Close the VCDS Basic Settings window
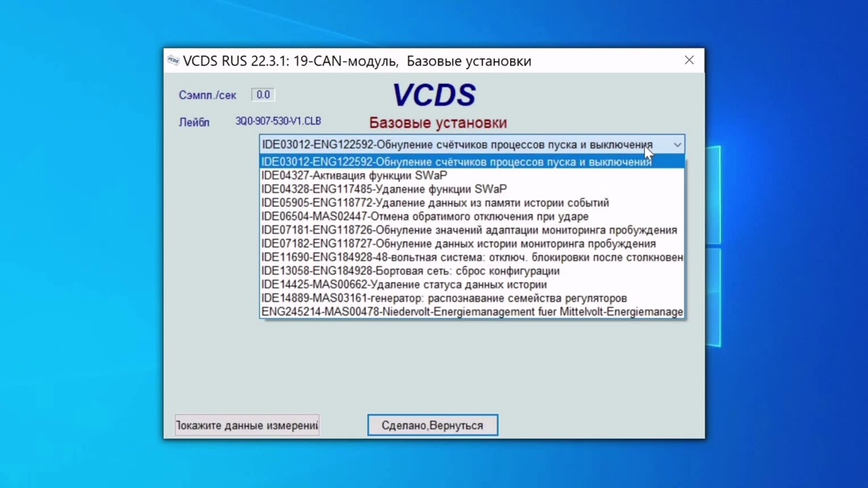Viewport: 868px width, 488px height. click(x=689, y=60)
